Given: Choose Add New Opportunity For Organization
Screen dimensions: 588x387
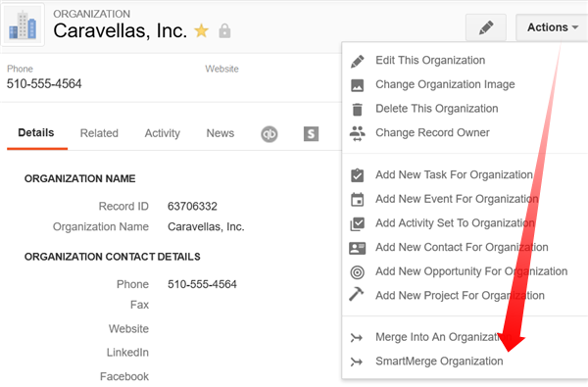Looking at the screenshot, I should point(471,271).
